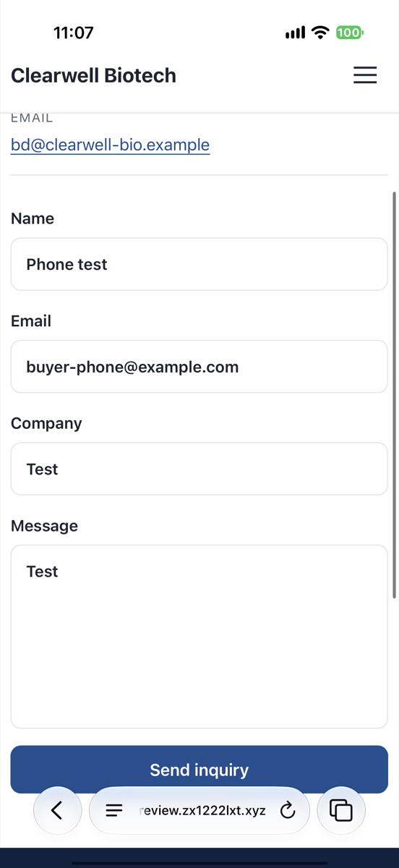Tap the Company field label

click(46, 424)
